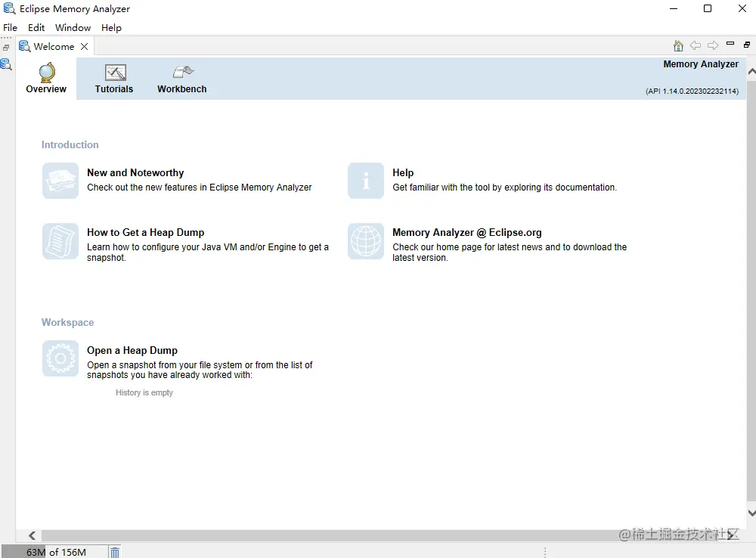Click the New and Noteworthy newspaper icon
756x558 pixels.
pyautogui.click(x=60, y=181)
